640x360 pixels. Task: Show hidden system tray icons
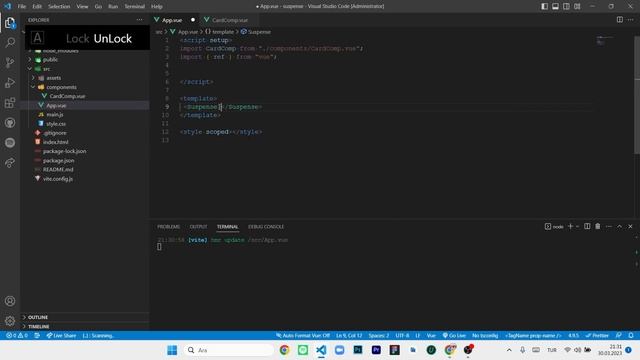pos(509,350)
